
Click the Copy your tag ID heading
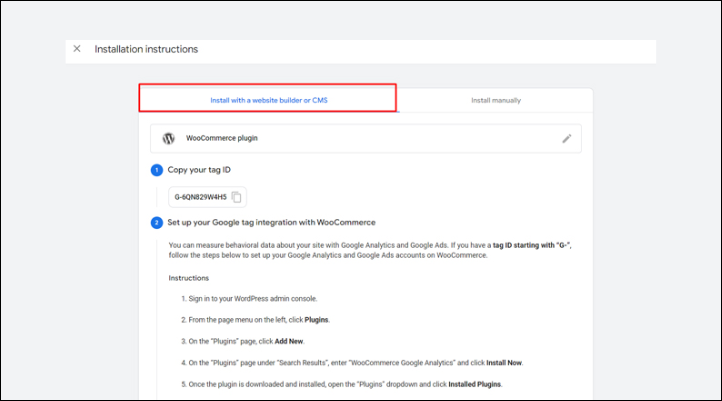199,170
